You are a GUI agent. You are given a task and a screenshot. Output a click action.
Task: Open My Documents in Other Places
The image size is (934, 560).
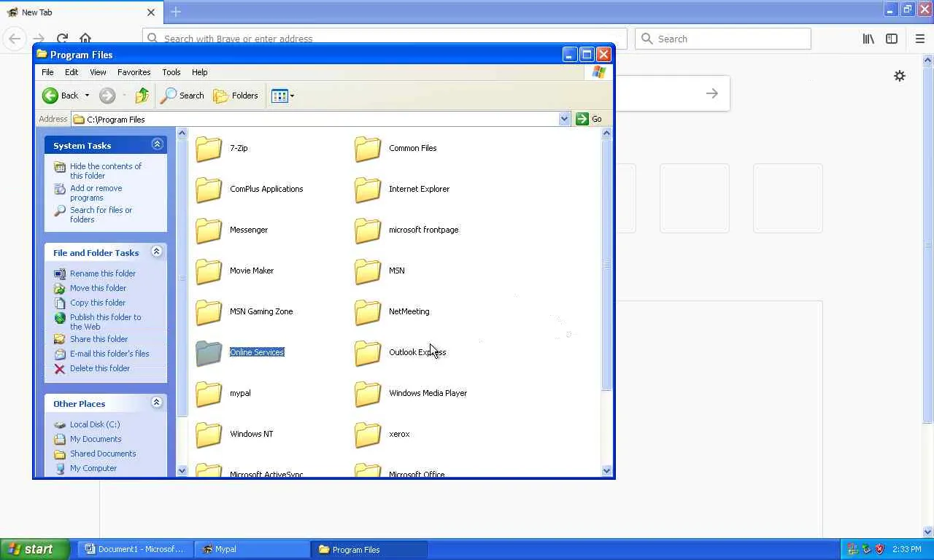click(96, 439)
